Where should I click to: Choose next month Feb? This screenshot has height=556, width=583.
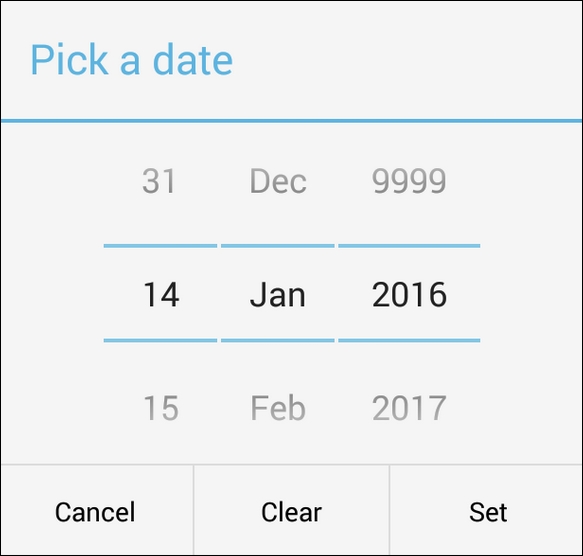coord(278,408)
